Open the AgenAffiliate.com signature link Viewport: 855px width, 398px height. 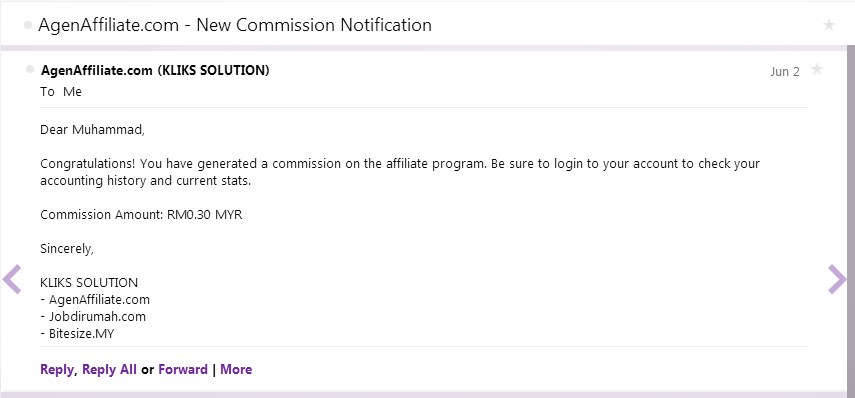pyautogui.click(x=99, y=300)
